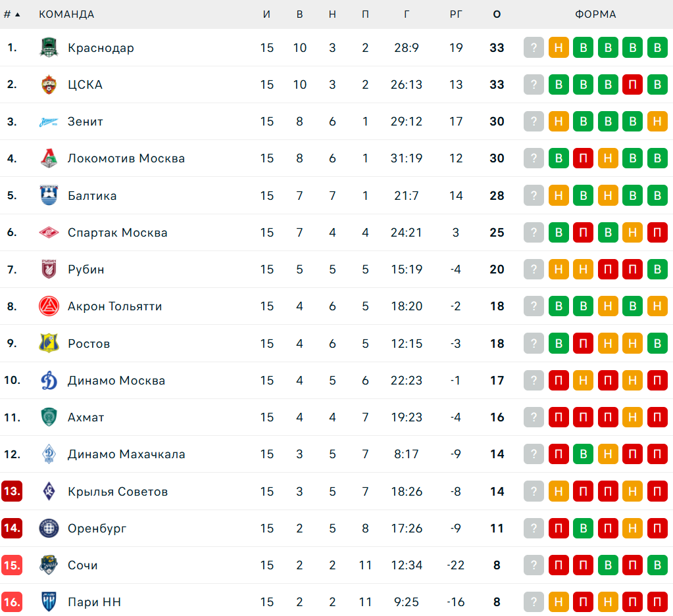Click the Динамо Москва logo
The width and height of the screenshot is (673, 616).
pyautogui.click(x=49, y=381)
